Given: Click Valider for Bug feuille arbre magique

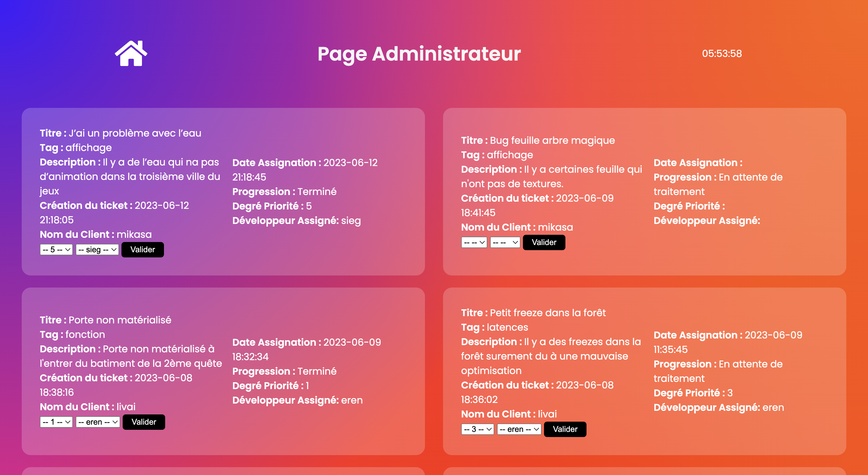Looking at the screenshot, I should [x=544, y=242].
